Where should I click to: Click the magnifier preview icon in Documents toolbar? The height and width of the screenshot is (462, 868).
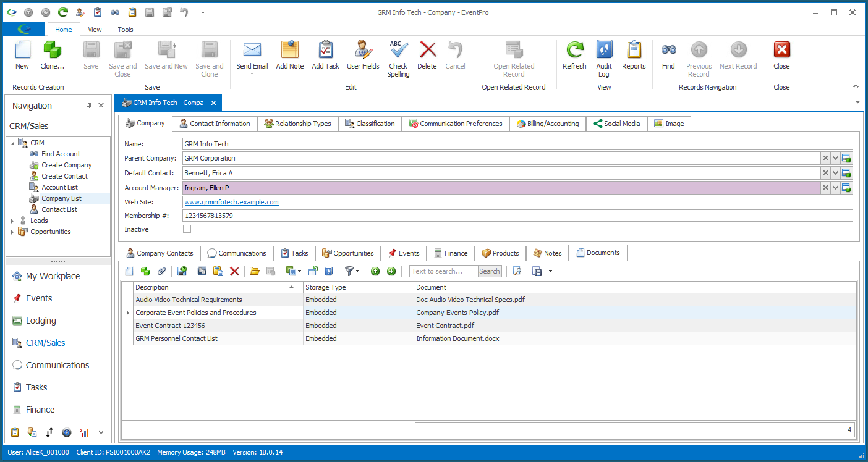coord(517,271)
